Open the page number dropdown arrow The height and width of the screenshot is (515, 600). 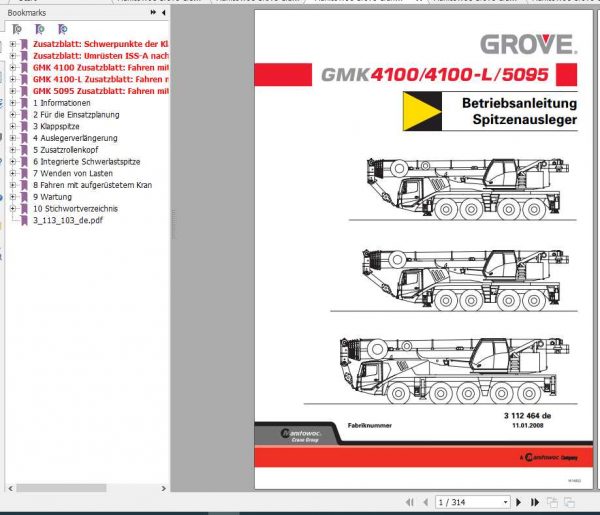(505, 502)
